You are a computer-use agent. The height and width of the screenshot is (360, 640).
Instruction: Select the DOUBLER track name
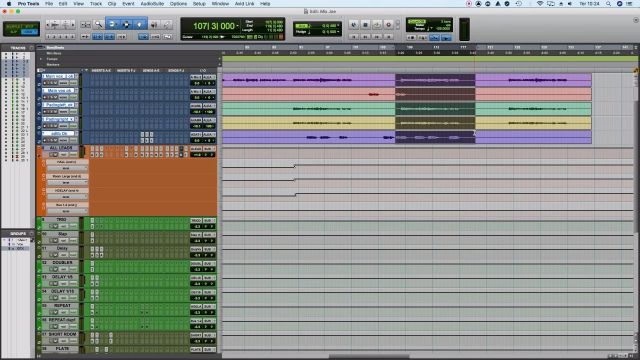(x=62, y=262)
